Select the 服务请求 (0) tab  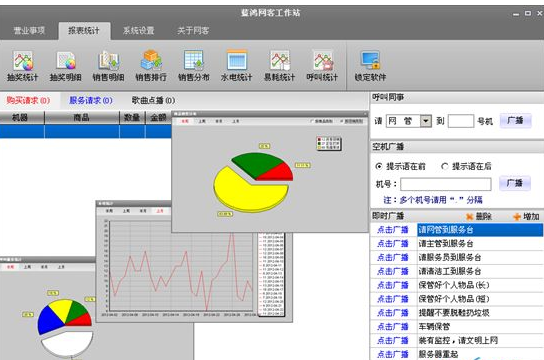click(91, 101)
